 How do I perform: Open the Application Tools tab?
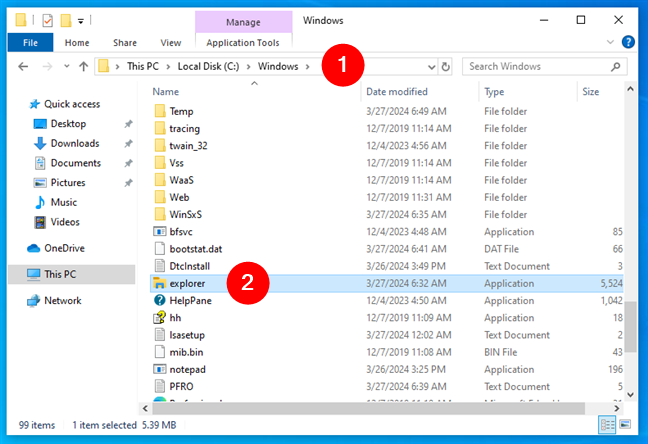243,43
